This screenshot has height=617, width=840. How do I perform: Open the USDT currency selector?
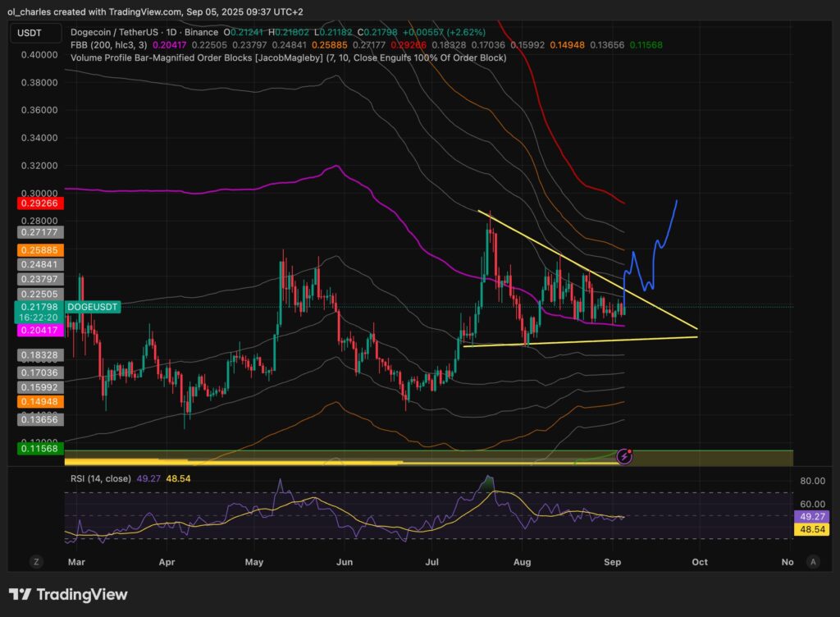tap(34, 34)
